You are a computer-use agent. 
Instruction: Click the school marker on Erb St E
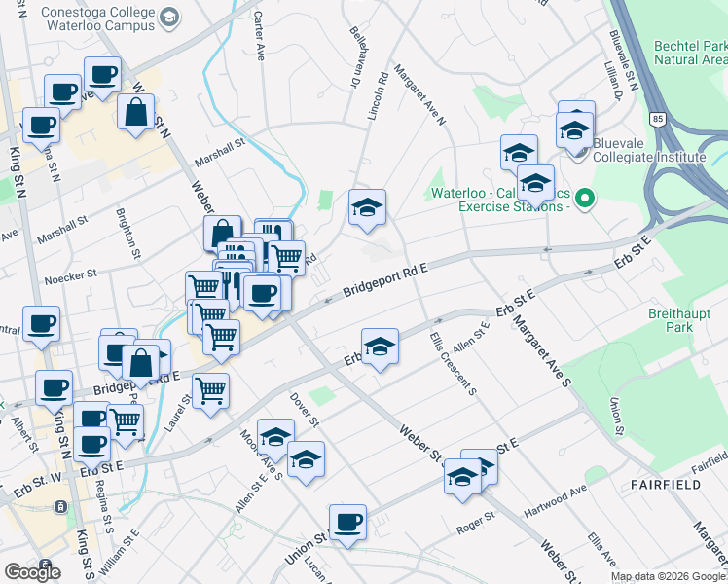click(x=380, y=349)
